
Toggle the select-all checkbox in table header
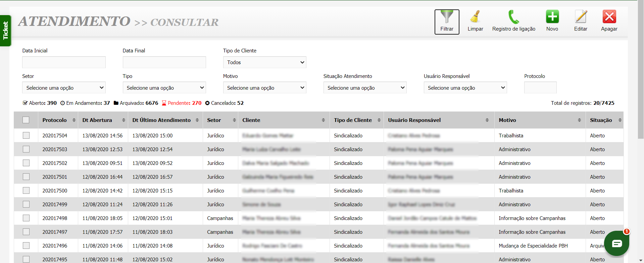tap(26, 120)
